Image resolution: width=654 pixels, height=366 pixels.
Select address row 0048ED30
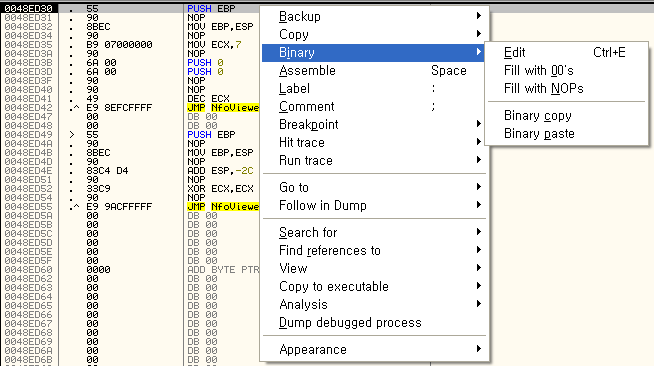(x=28, y=8)
